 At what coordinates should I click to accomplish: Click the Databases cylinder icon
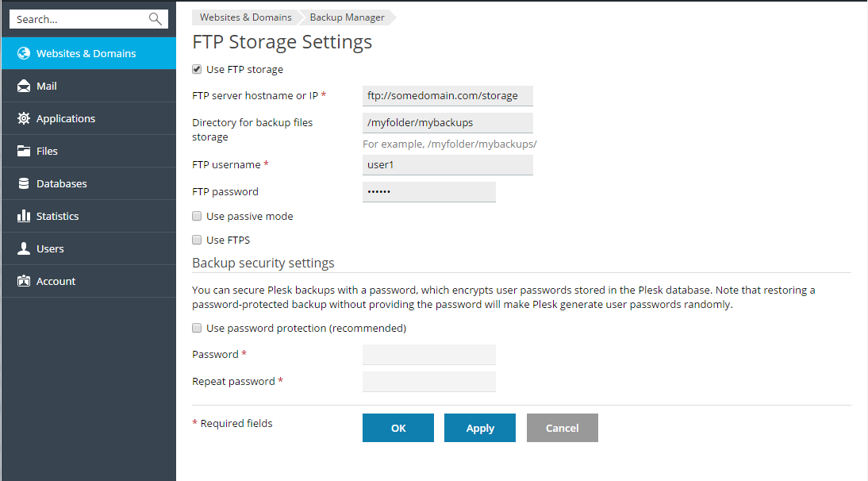pos(23,183)
